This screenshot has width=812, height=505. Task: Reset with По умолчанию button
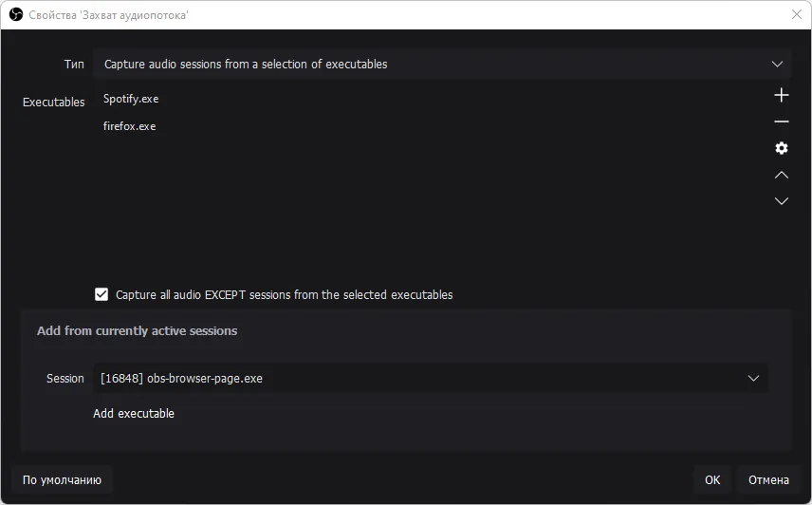pos(63,480)
